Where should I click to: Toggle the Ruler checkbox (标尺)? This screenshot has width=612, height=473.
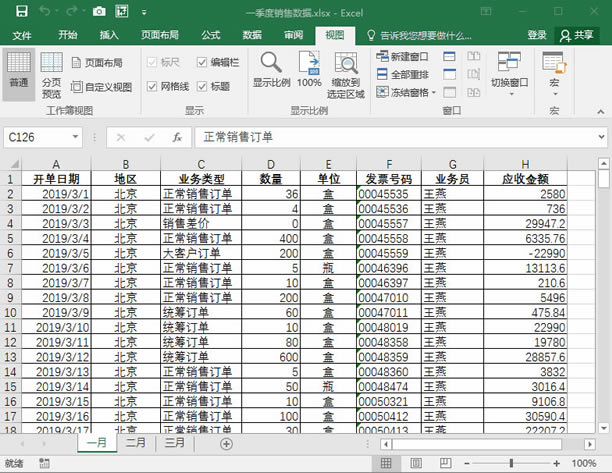tap(152, 62)
